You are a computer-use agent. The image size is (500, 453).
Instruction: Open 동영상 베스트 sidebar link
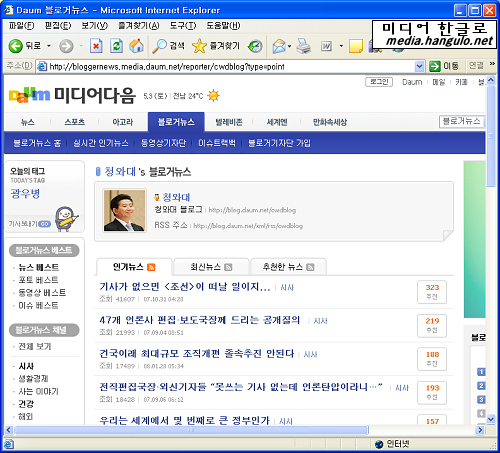[x=42, y=293]
